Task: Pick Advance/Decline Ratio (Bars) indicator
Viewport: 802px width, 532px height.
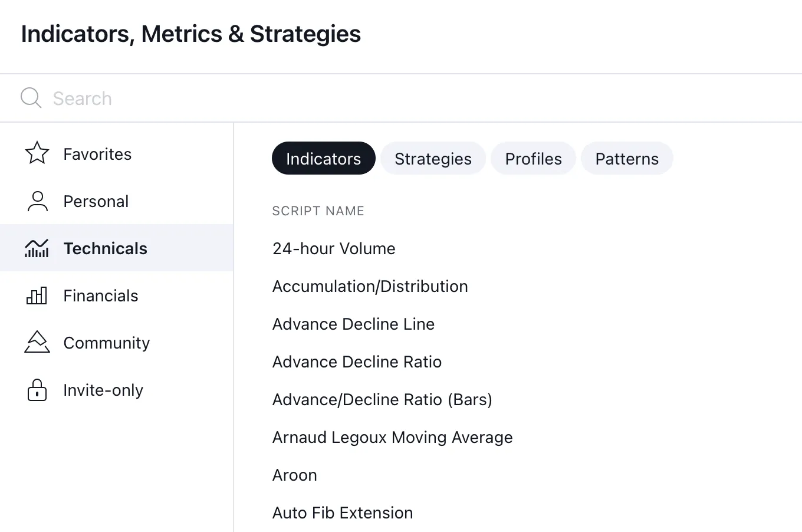Action: [x=382, y=399]
